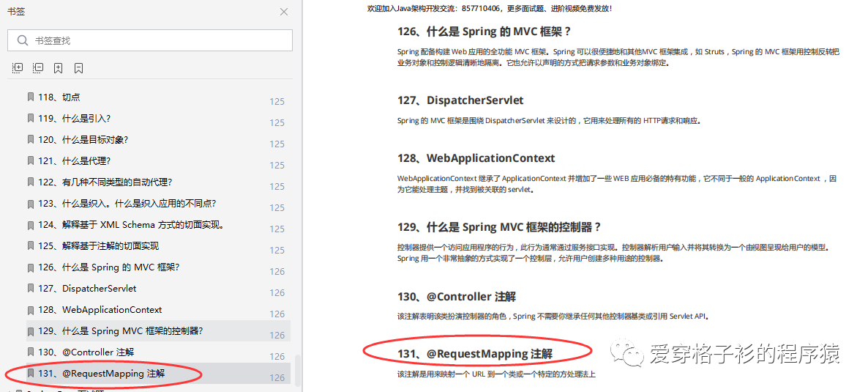868x392 pixels.
Task: Click the bookmark panel's vertical scrollbar thumb
Action: pyautogui.click(x=298, y=370)
